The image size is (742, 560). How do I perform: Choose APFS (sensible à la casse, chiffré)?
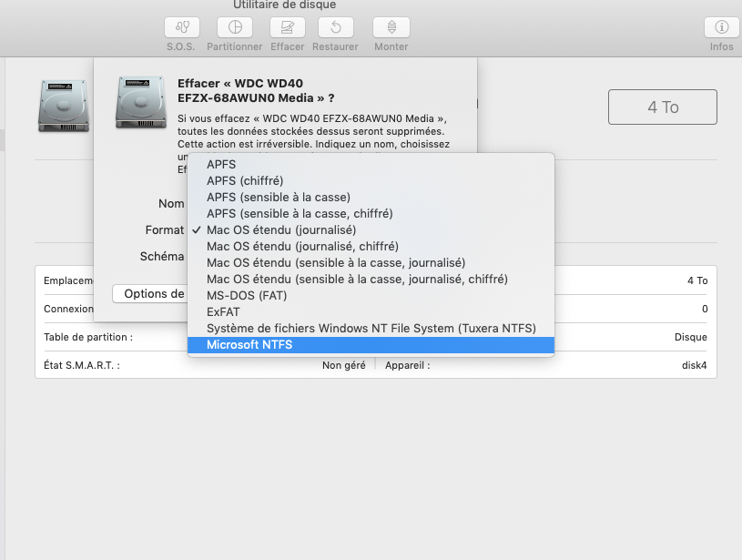tap(371, 213)
